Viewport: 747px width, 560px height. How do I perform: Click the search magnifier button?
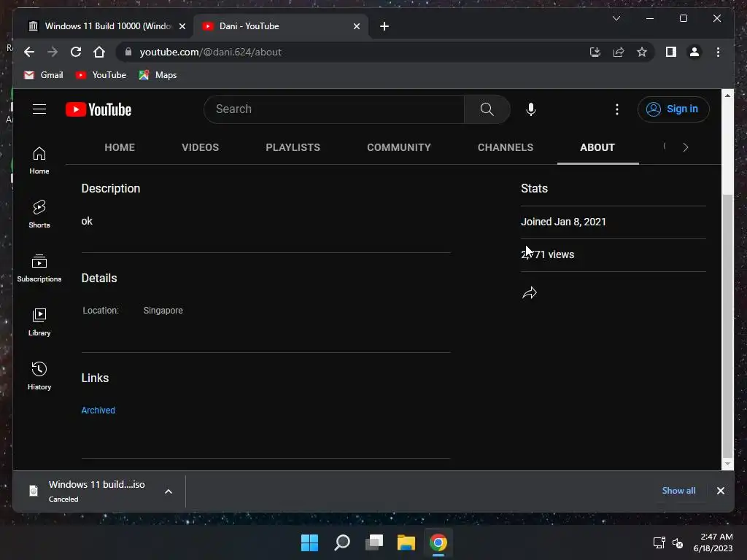[x=487, y=109]
